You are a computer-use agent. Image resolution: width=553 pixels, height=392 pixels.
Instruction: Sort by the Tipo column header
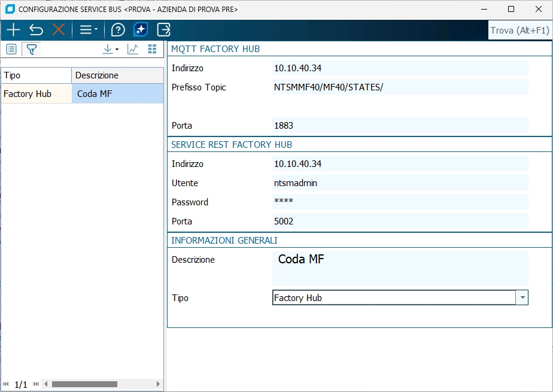37,75
